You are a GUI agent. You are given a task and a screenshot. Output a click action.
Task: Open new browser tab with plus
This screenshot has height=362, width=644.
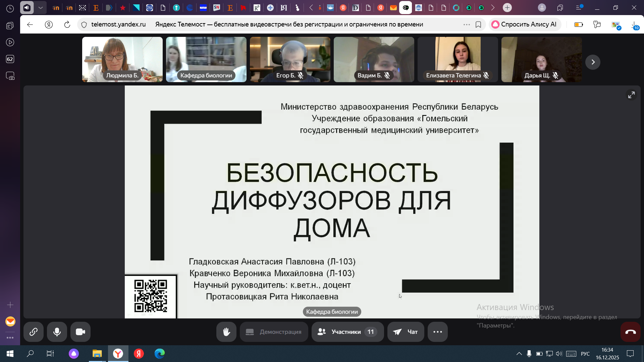[x=507, y=7]
